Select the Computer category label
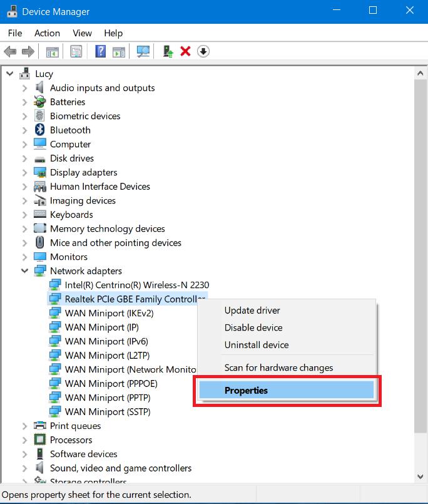 (x=70, y=144)
